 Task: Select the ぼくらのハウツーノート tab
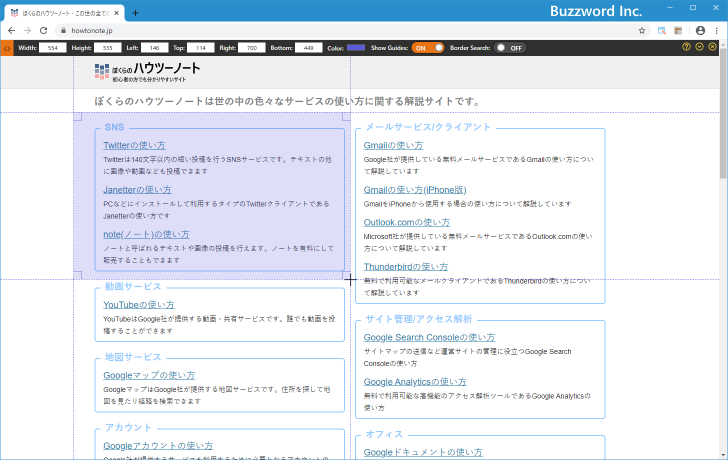[65, 13]
